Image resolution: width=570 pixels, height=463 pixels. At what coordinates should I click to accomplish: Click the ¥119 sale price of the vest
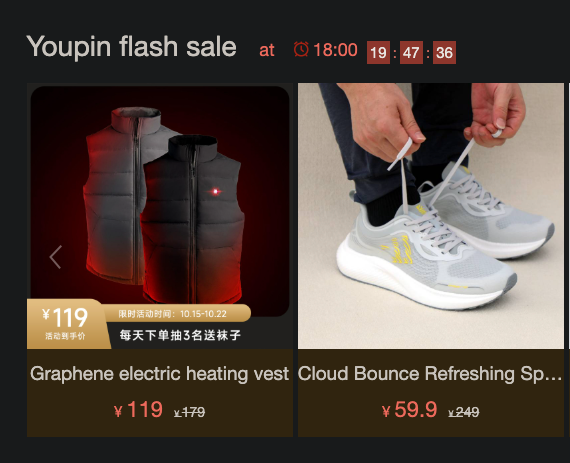(138, 410)
